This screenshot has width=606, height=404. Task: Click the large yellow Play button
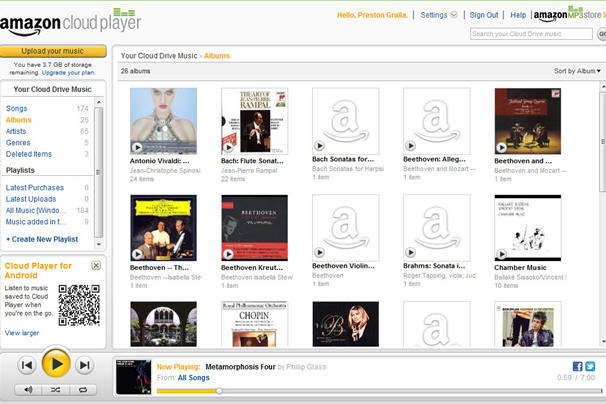(56, 363)
